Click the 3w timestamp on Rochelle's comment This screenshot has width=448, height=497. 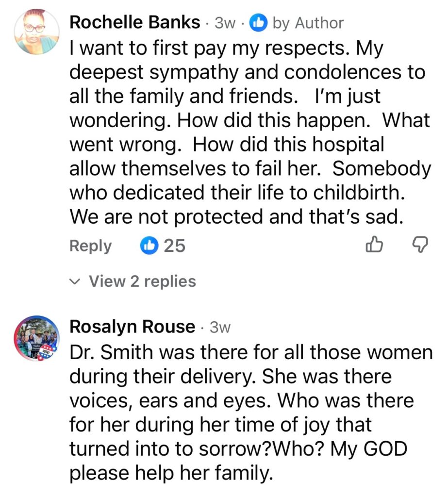[225, 23]
